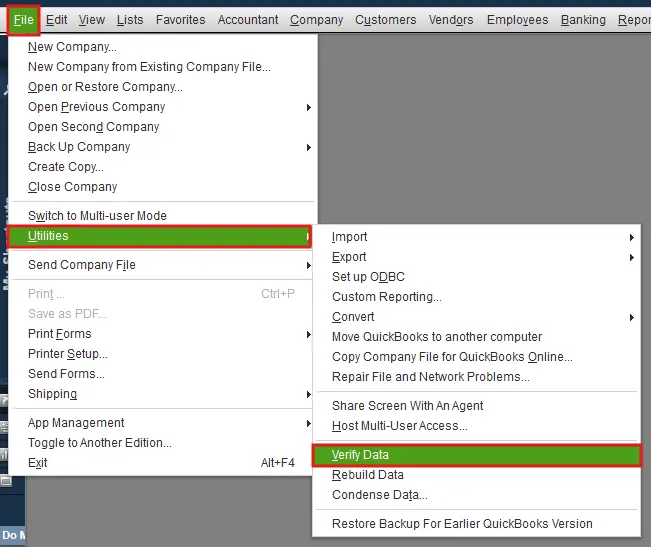Choose Condense Data... option
Viewport: 651px width, 547px height.
coord(477,495)
